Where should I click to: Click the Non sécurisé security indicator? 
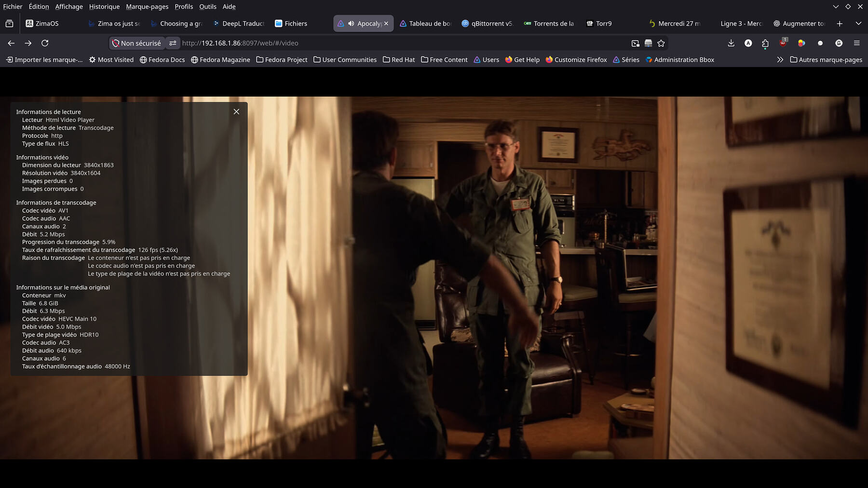(x=136, y=43)
